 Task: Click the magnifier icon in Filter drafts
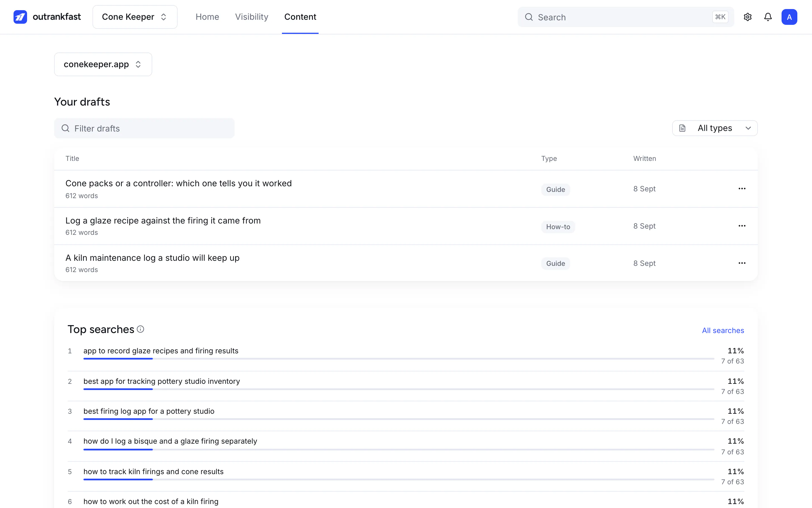click(x=65, y=128)
